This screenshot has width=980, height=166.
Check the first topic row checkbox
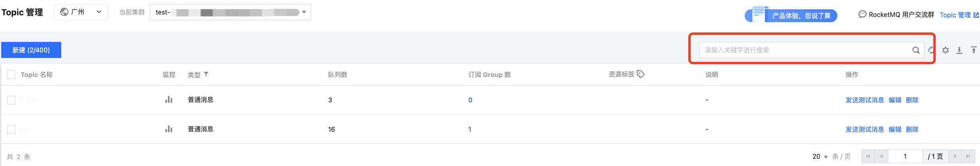(11, 100)
